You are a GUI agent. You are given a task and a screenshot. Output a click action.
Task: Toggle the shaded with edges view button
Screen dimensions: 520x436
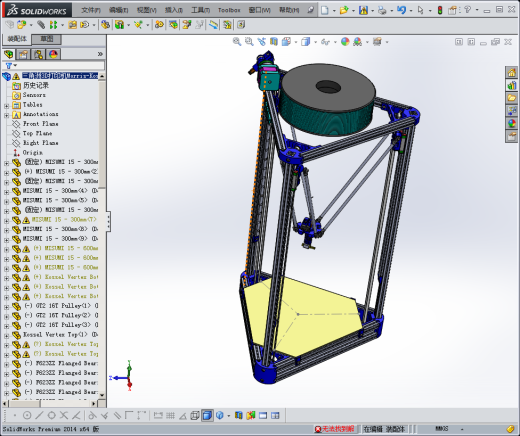tap(207, 415)
